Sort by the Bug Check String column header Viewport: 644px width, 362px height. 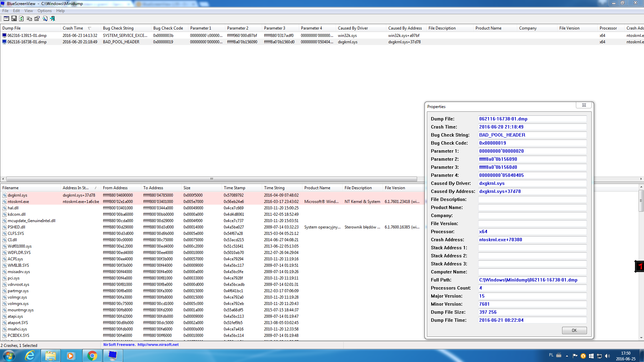click(126, 28)
